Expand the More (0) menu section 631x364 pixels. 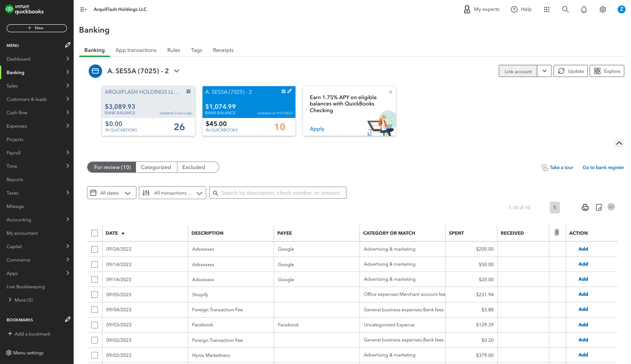coord(20,300)
